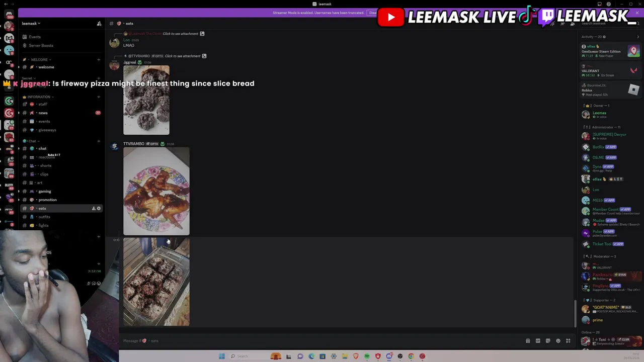
Task: Open the emoji picker icon
Action: pyautogui.click(x=558, y=341)
